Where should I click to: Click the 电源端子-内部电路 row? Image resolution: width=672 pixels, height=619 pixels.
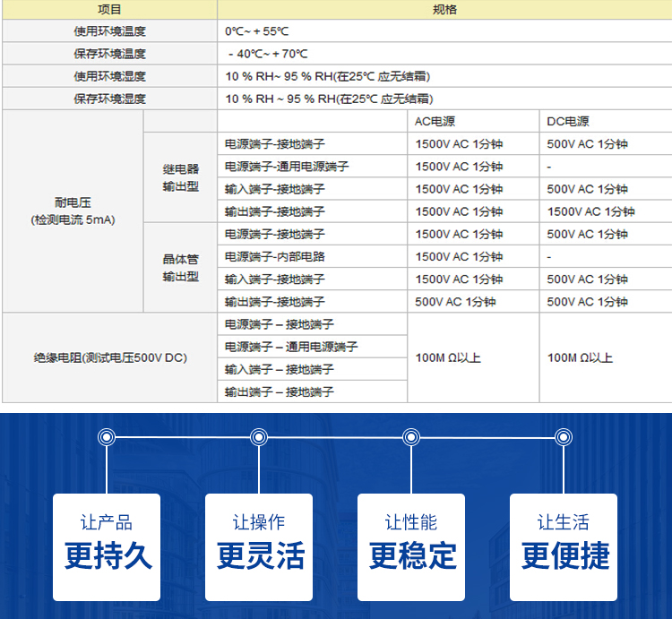[274, 257]
